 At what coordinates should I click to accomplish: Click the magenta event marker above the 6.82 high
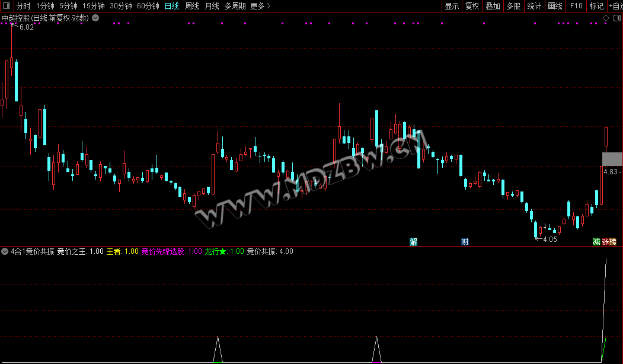[11, 24]
